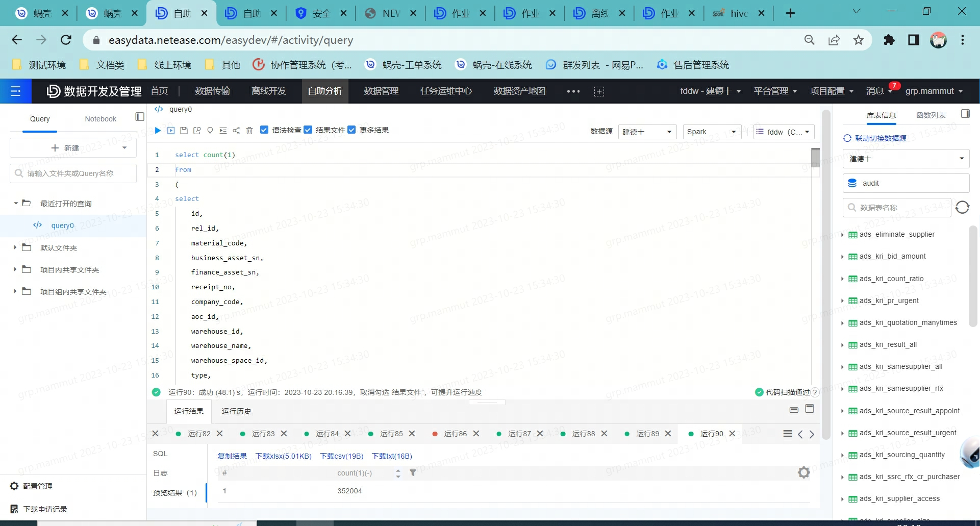Run the query with the play icon

158,130
